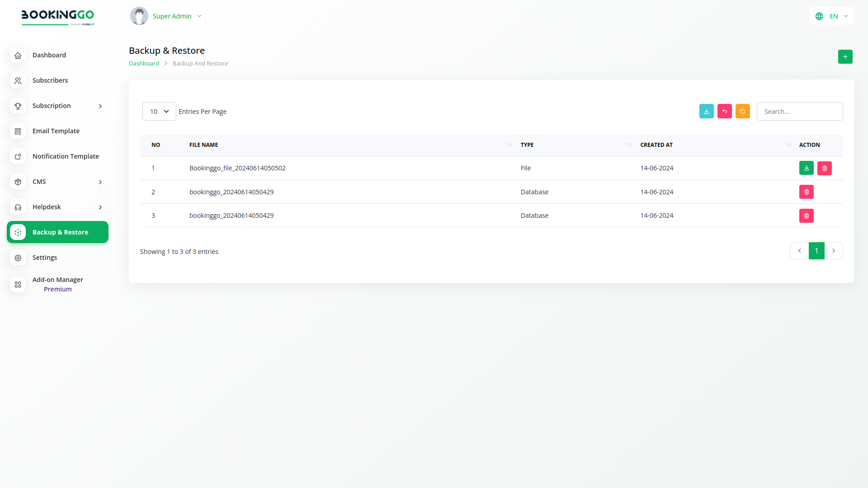The image size is (868, 488).
Task: Open the Super Admin profile dropdown
Action: 167,16
